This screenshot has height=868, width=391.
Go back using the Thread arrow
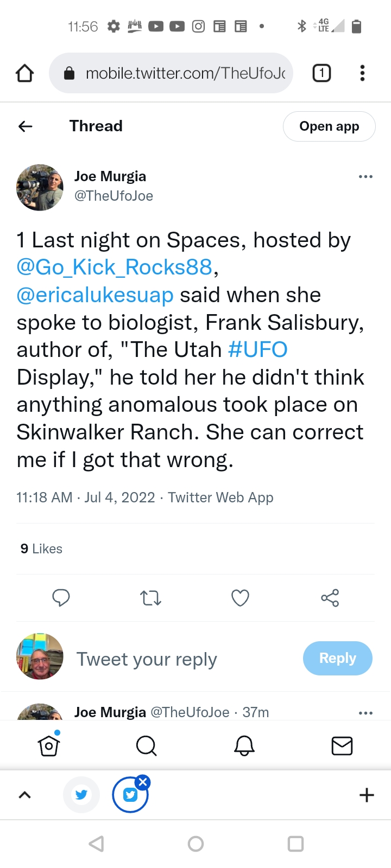click(x=25, y=126)
